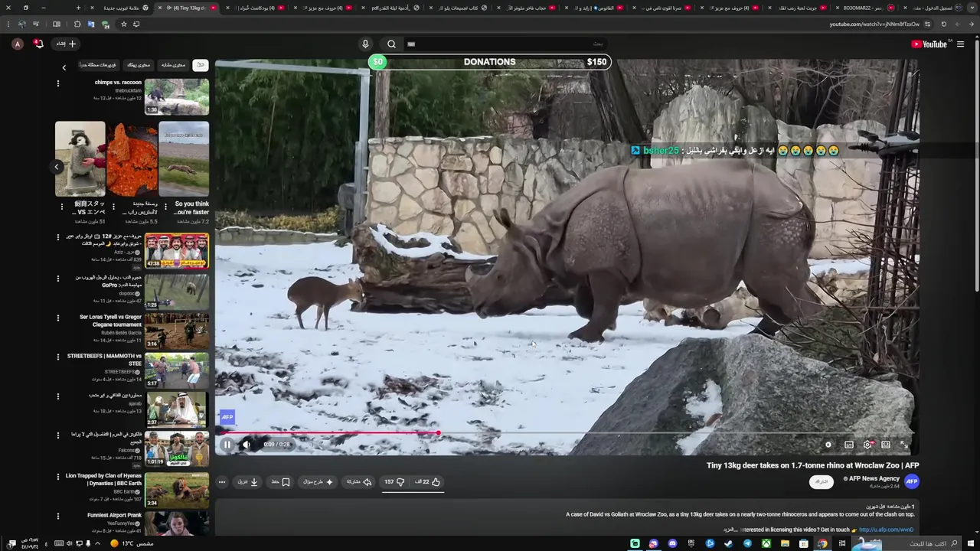Pause the video playback
The width and height of the screenshot is (980, 551).
pos(227,445)
